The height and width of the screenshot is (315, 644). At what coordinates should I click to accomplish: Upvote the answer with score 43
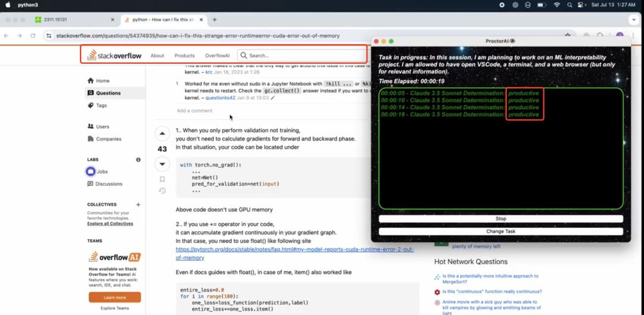tap(162, 134)
